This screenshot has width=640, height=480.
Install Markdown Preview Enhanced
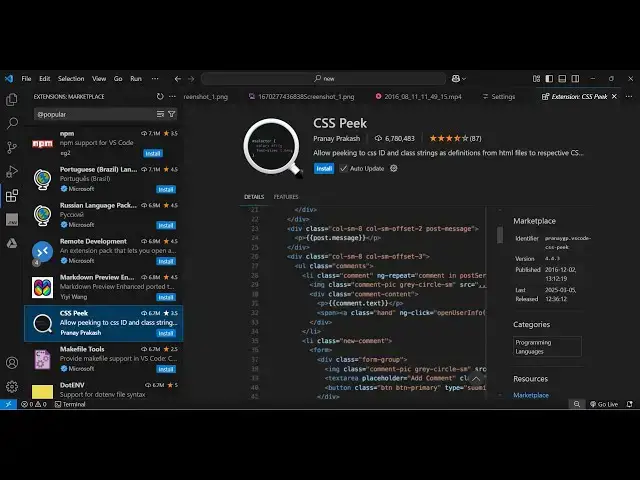point(166,297)
